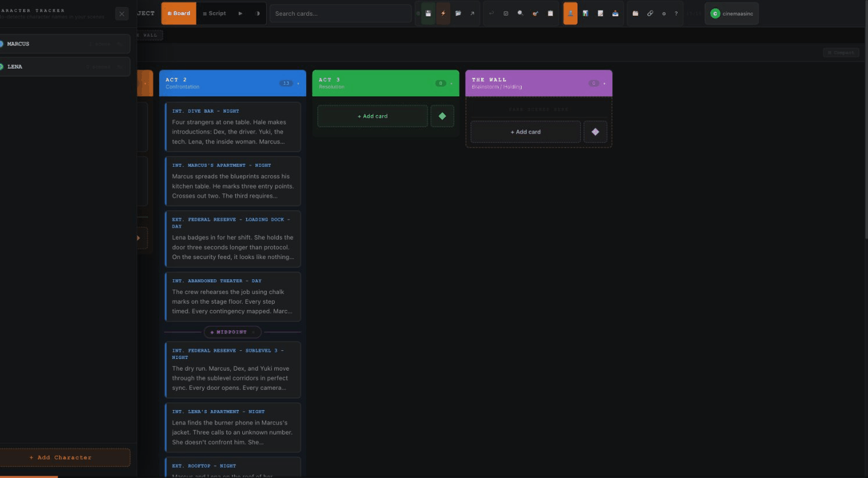Open the search magnifier icon in toolbar
Viewport: 868px width, 478px height.
tap(520, 13)
